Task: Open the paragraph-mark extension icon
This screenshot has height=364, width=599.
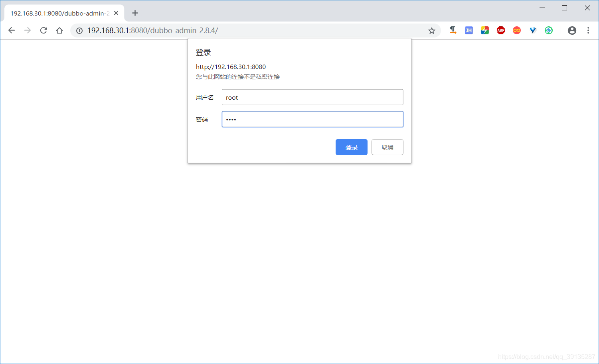Action: 453,30
